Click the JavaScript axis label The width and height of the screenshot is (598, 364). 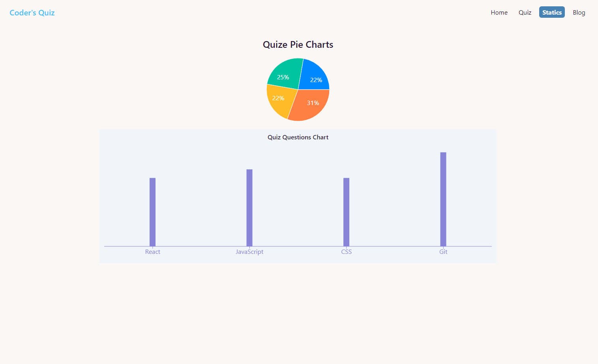tap(249, 252)
